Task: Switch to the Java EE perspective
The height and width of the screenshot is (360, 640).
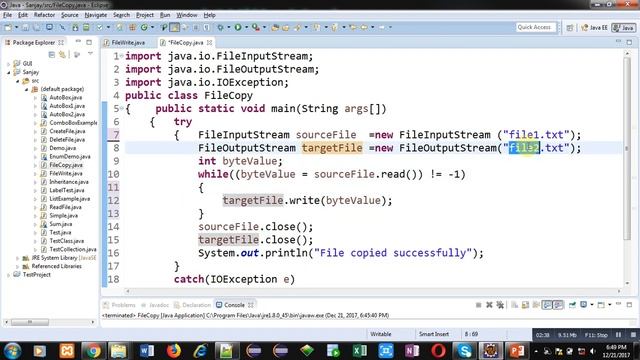Action: pos(594,28)
